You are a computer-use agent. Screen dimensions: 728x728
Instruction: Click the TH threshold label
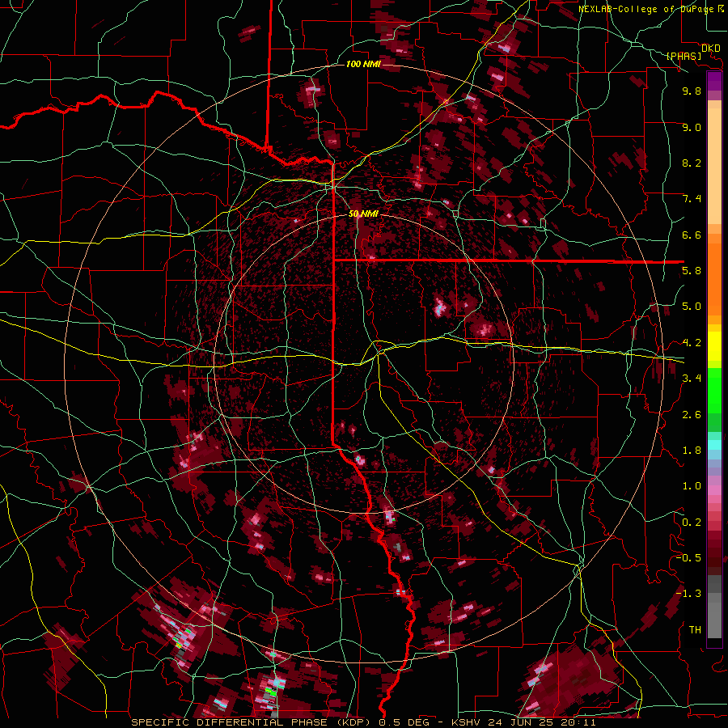coord(695,630)
